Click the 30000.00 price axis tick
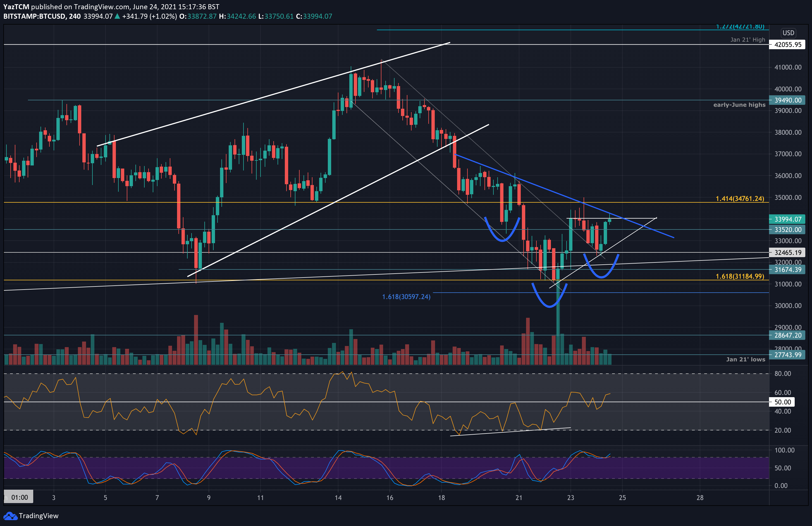The image size is (812, 526). pyautogui.click(x=788, y=306)
